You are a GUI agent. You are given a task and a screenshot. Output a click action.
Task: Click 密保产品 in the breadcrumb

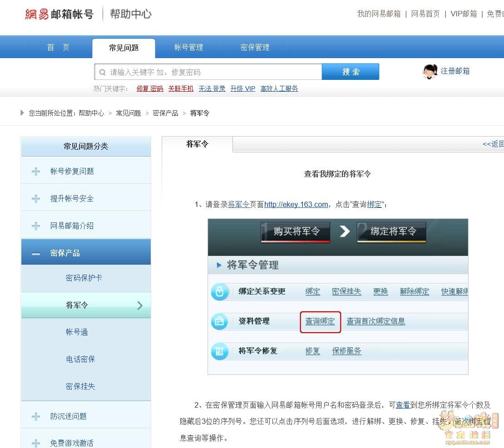[x=165, y=113]
